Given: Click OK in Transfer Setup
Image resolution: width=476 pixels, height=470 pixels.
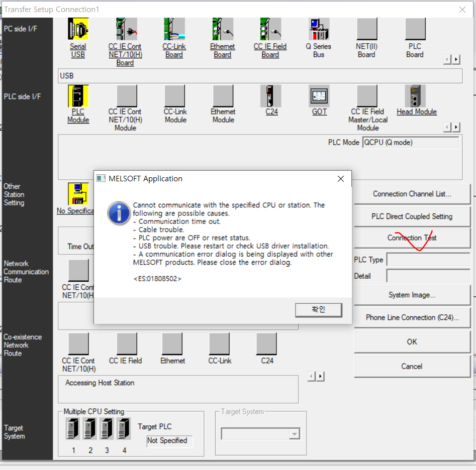Looking at the screenshot, I should pyautogui.click(x=412, y=342).
